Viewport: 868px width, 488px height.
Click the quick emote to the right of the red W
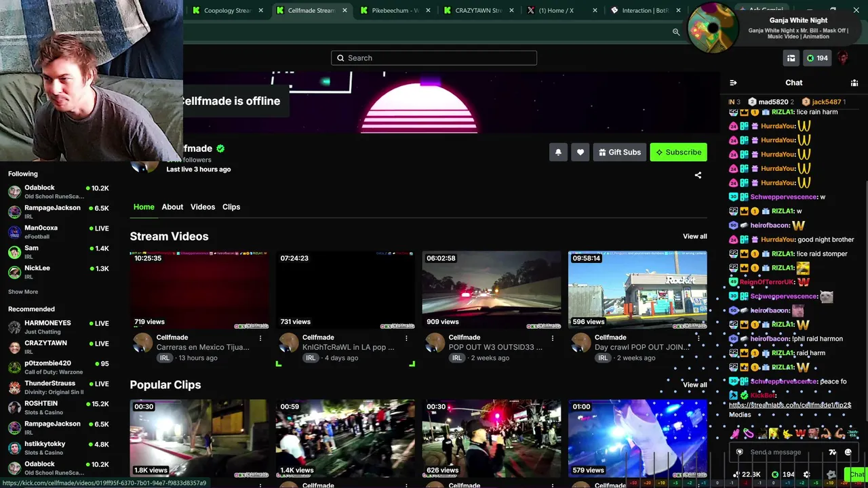pyautogui.click(x=813, y=432)
